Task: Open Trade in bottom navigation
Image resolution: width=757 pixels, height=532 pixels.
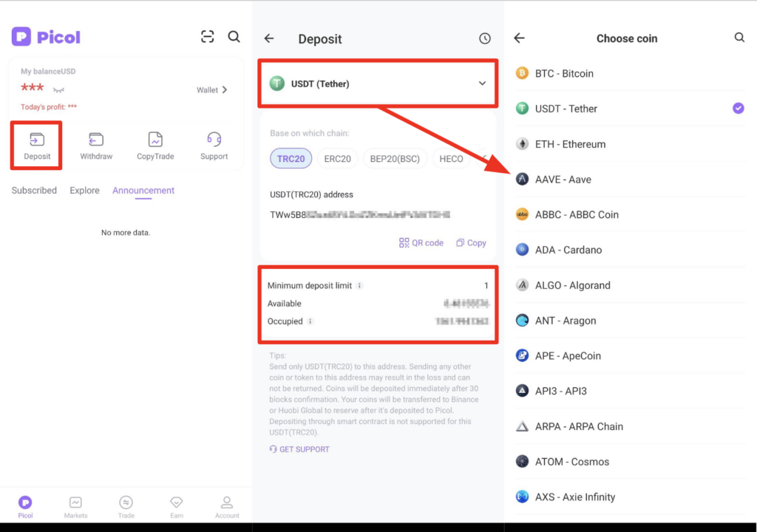Action: (126, 507)
